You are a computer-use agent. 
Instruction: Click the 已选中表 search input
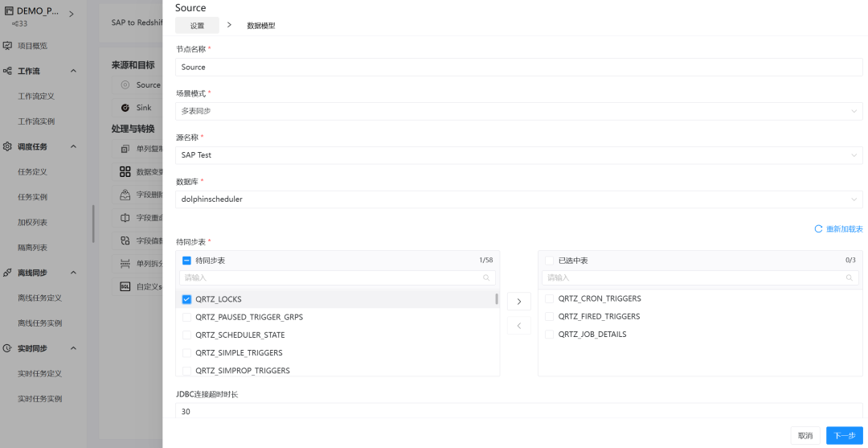700,278
